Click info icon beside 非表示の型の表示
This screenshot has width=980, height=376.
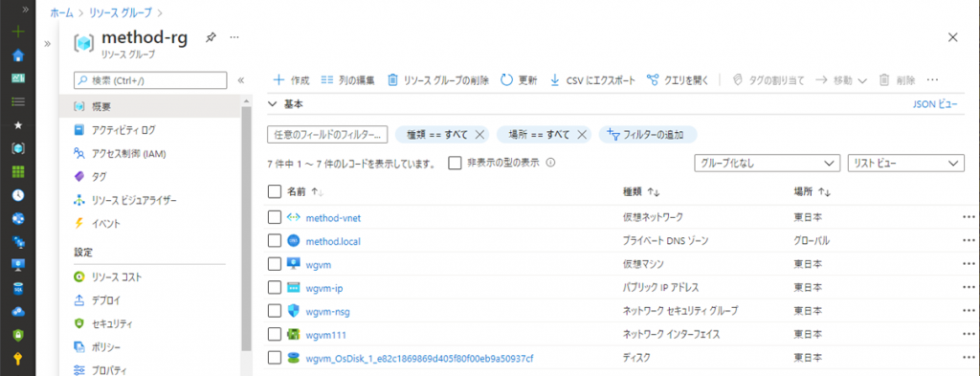tap(551, 163)
